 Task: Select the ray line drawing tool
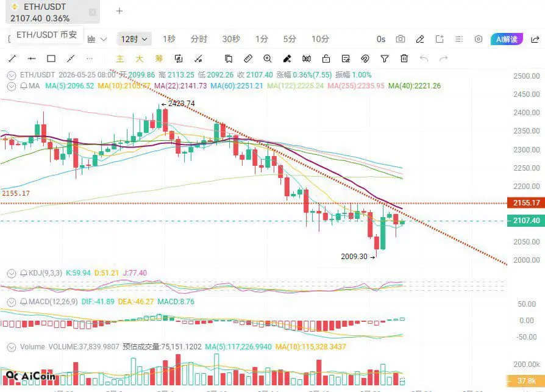pyautogui.click(x=71, y=59)
